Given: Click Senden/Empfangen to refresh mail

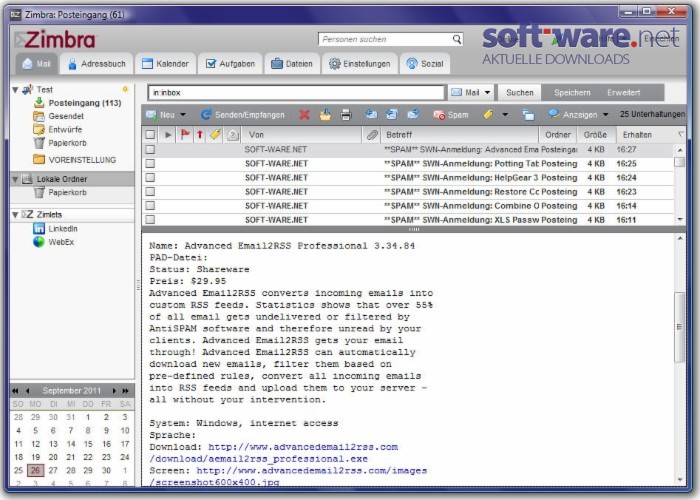Looking at the screenshot, I should pos(242,115).
